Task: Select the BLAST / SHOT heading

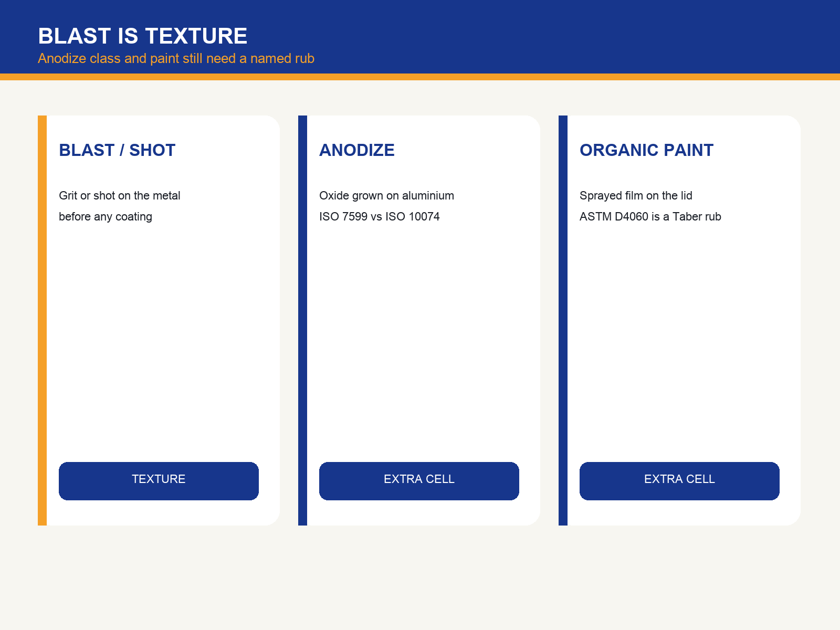Action: click(x=117, y=150)
